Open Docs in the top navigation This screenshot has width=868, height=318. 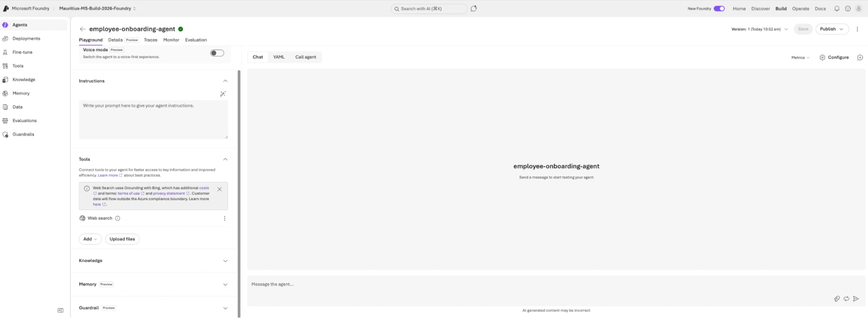click(x=820, y=9)
